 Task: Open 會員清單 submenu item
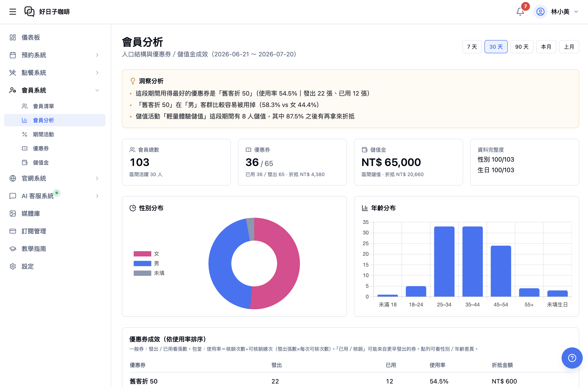pyautogui.click(x=55, y=106)
